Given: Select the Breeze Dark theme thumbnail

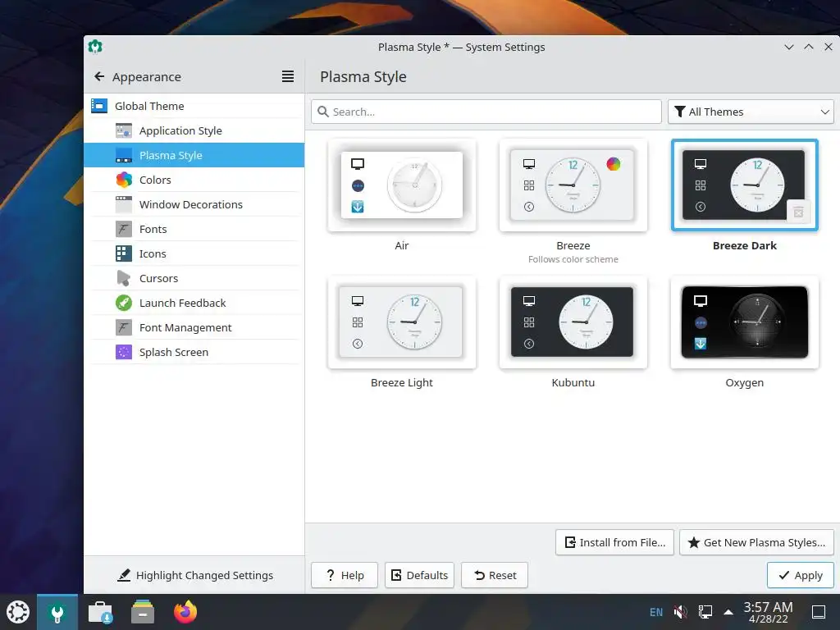Looking at the screenshot, I should (745, 185).
